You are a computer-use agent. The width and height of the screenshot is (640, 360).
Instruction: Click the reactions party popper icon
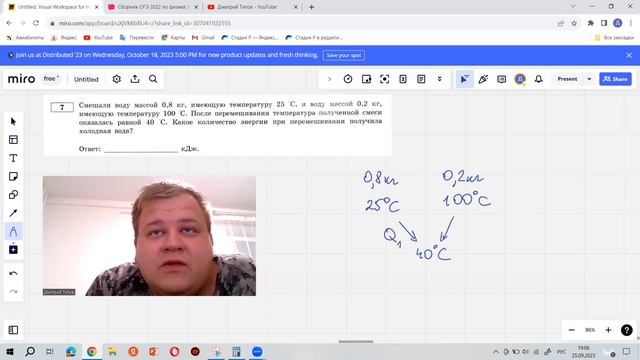[483, 79]
